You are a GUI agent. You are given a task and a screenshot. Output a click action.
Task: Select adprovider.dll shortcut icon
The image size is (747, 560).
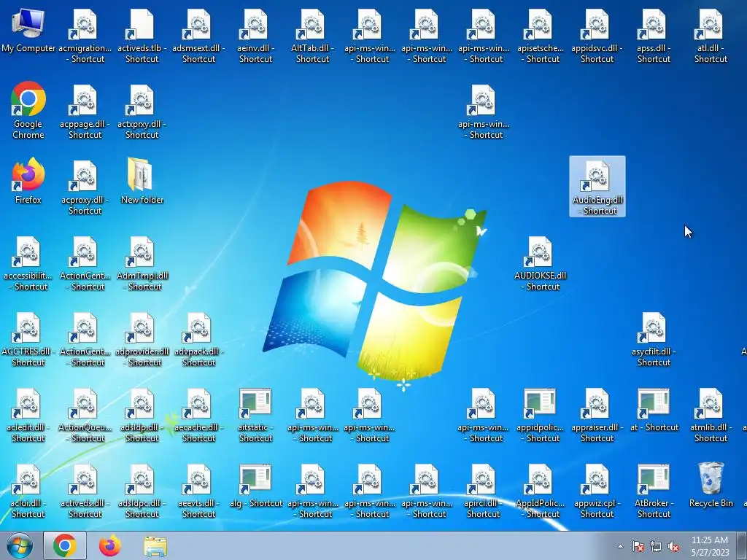[x=142, y=340]
